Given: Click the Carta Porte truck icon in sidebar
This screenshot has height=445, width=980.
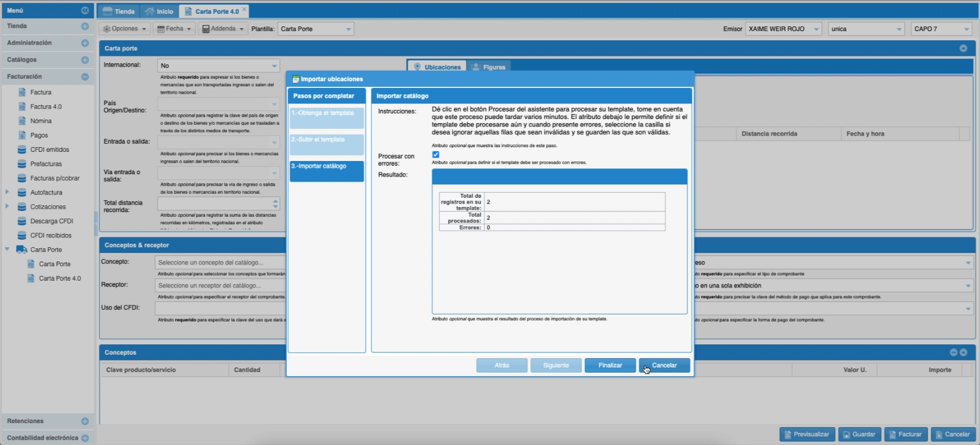Looking at the screenshot, I should (22, 250).
